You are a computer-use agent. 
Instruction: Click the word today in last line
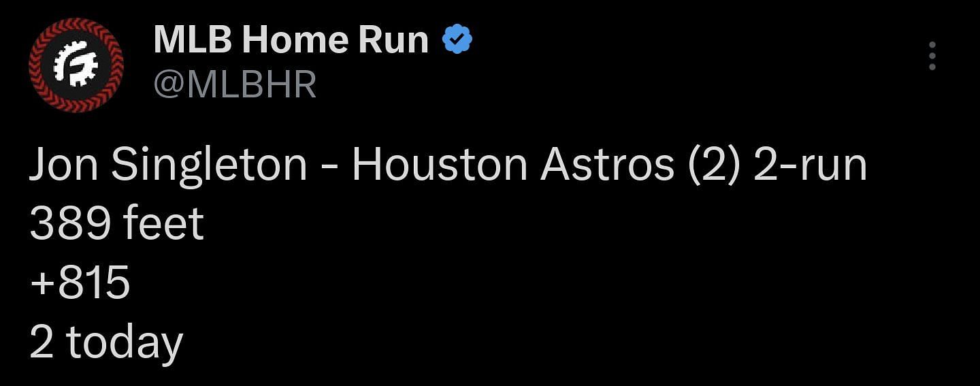coord(125,343)
